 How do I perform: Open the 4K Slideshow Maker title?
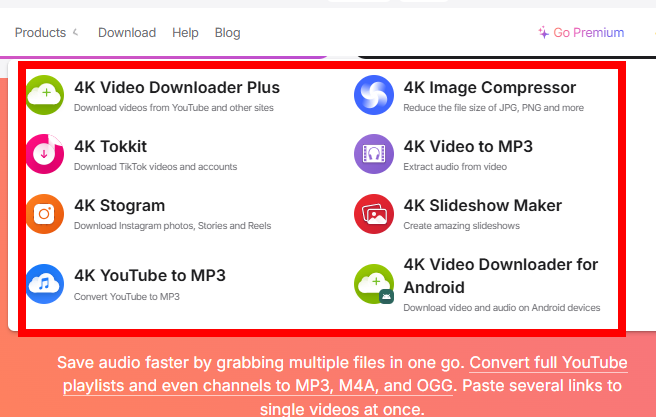483,205
